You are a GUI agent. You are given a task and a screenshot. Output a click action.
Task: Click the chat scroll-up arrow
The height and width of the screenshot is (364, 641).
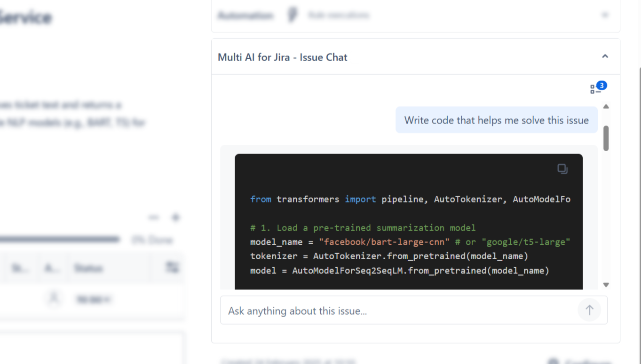[606, 107]
